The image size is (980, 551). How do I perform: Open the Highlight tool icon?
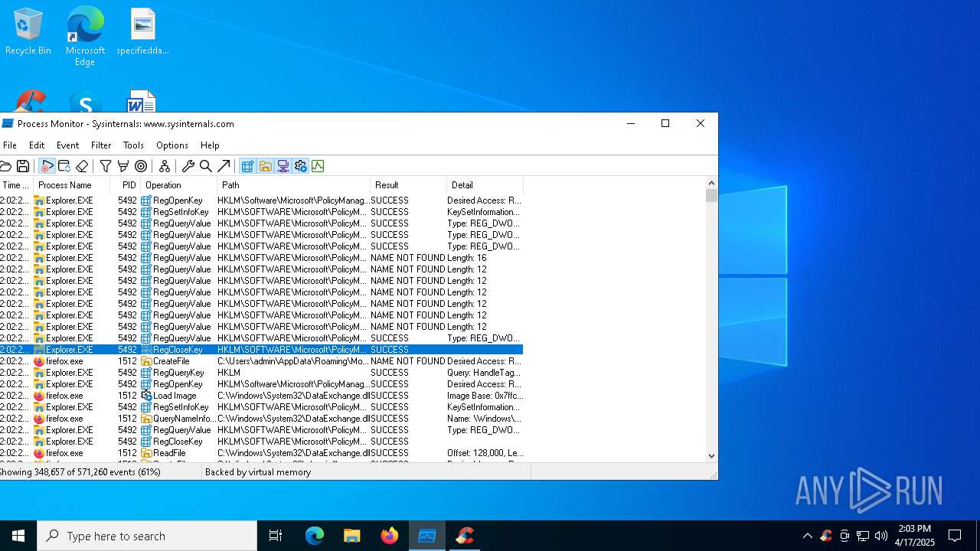[122, 166]
